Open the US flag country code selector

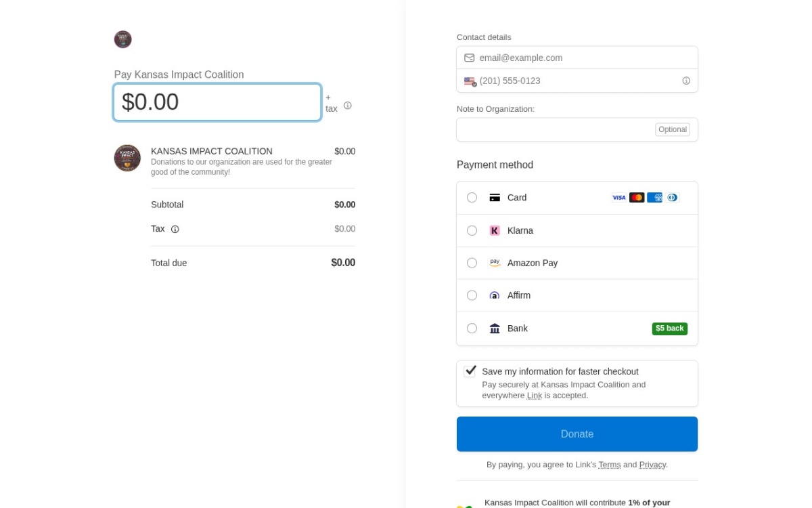(x=470, y=81)
